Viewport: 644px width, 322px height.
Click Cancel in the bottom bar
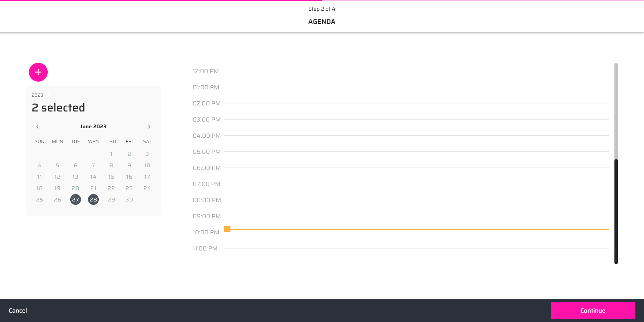[x=18, y=311]
